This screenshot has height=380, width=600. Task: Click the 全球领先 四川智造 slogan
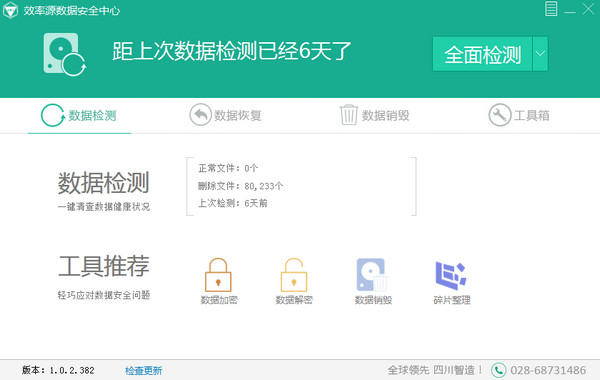click(x=435, y=370)
